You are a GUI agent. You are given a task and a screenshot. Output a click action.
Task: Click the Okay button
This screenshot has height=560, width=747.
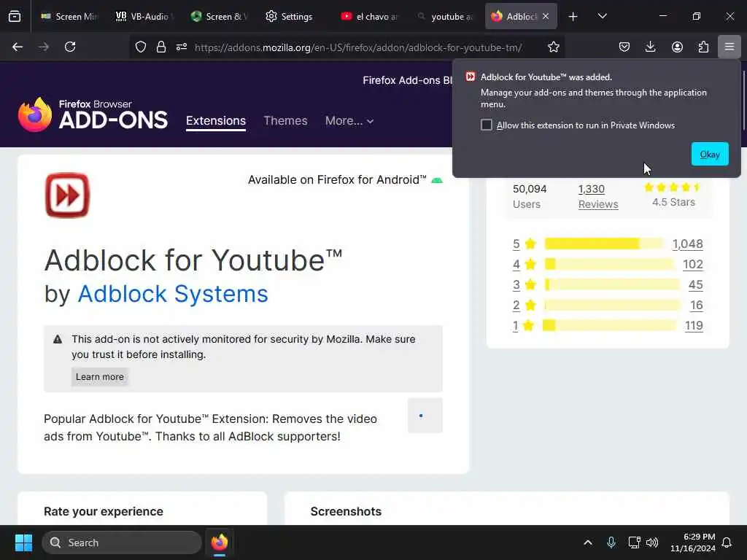tap(710, 154)
